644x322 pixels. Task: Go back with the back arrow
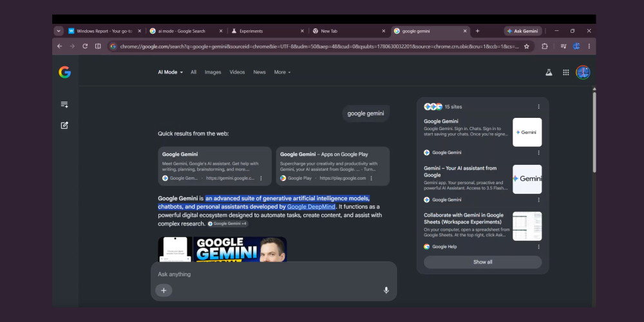coord(59,46)
